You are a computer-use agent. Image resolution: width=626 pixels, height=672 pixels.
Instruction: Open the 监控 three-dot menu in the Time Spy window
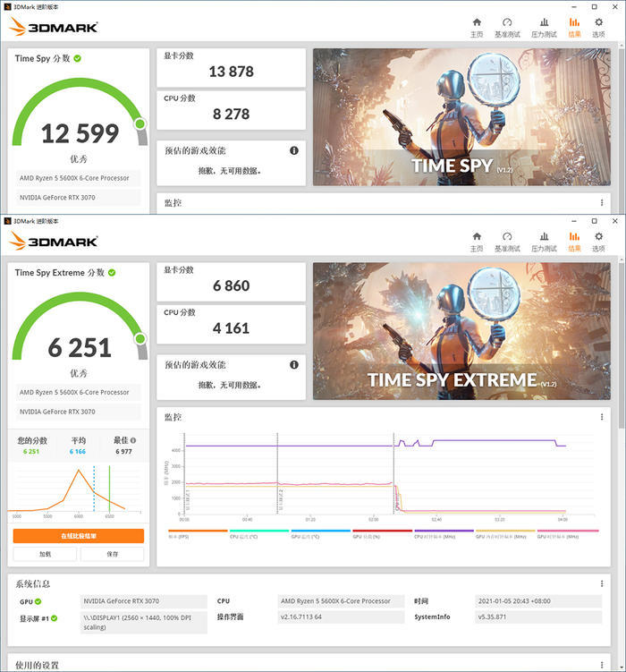click(x=602, y=203)
